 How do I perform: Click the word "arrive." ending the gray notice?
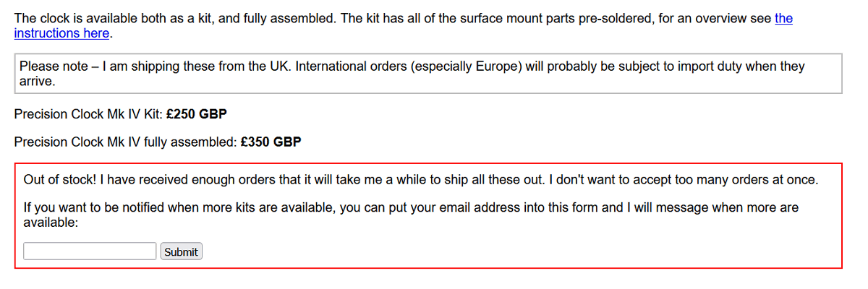38,81
